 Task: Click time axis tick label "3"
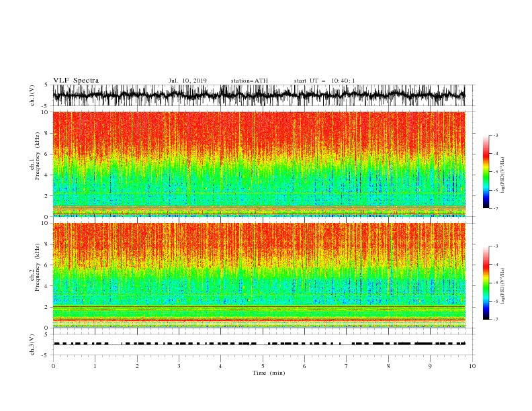pos(179,366)
